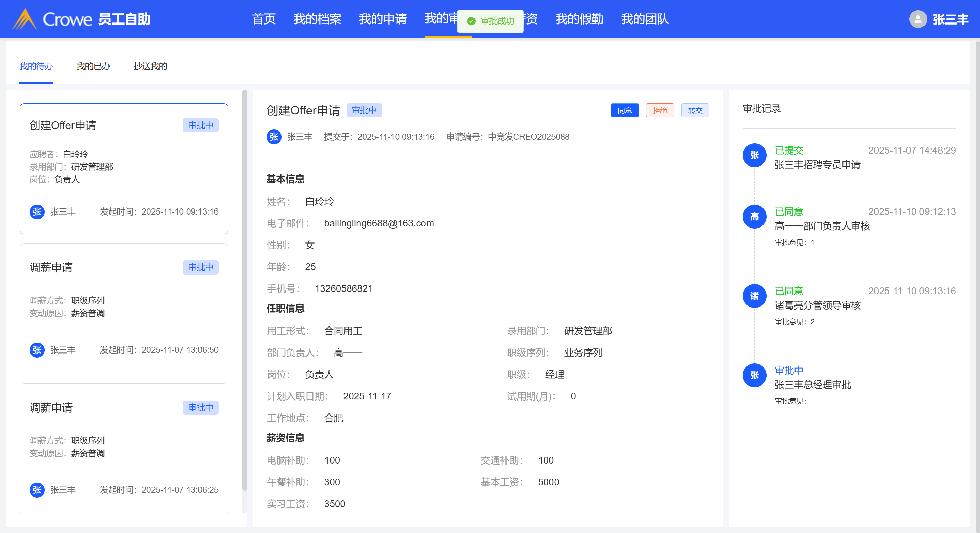The width and height of the screenshot is (980, 533).
Task: Open the user profile avatar icon
Action: pyautogui.click(x=918, y=19)
